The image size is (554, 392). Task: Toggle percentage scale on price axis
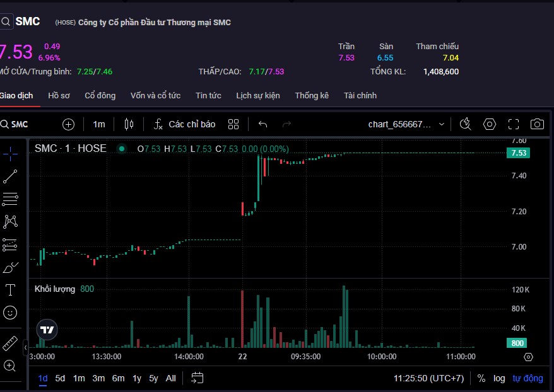[x=481, y=378]
